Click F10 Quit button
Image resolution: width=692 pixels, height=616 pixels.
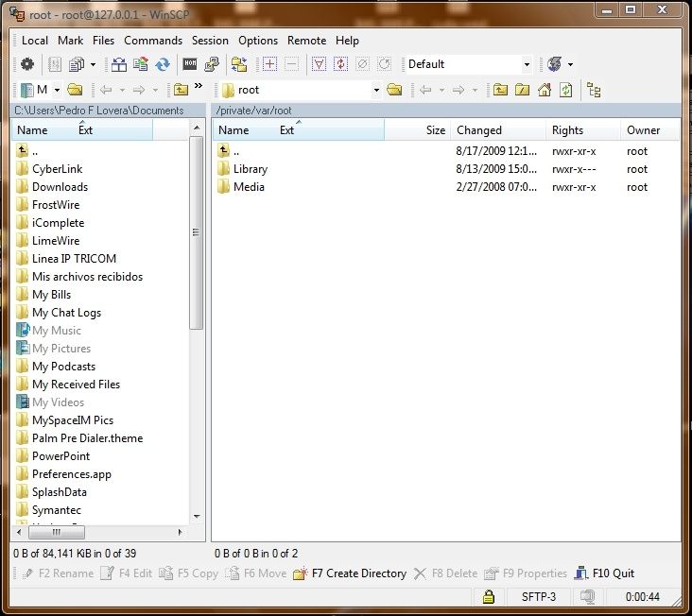tap(605, 573)
